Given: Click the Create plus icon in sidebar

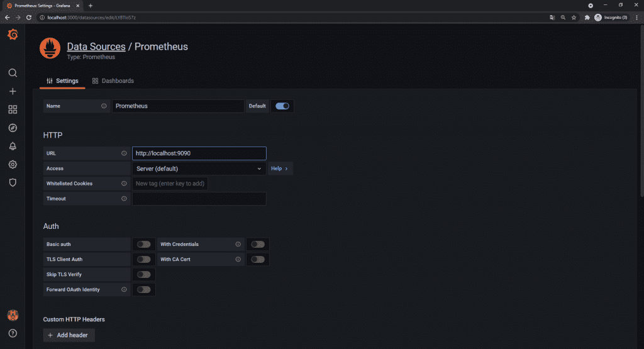Looking at the screenshot, I should point(13,91).
